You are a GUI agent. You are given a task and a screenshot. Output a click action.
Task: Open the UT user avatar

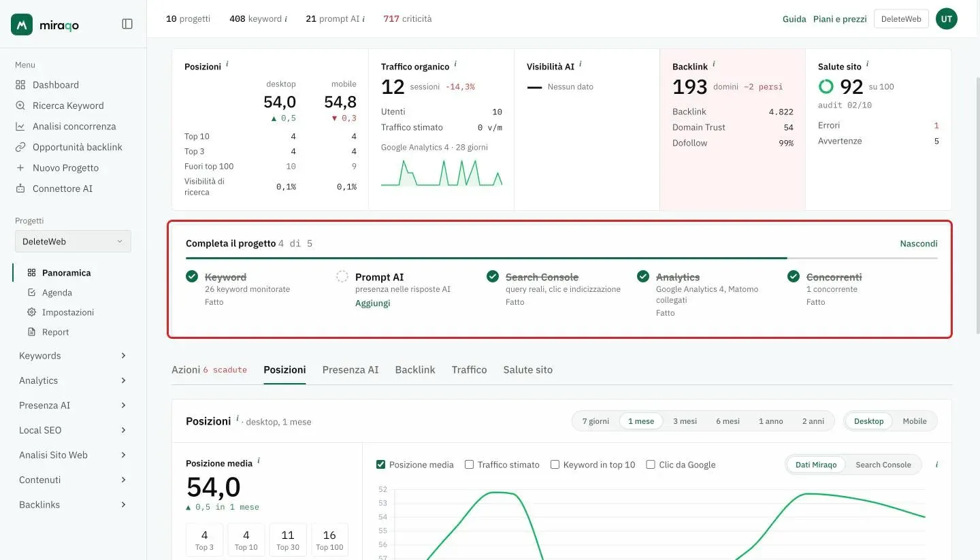947,19
